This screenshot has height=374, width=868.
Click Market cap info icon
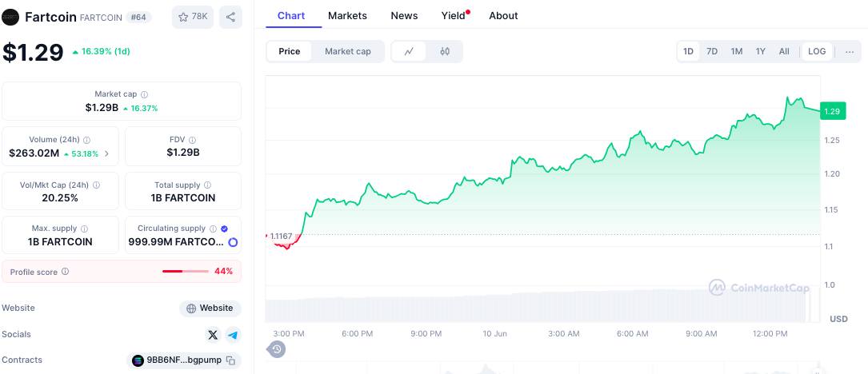tap(144, 94)
